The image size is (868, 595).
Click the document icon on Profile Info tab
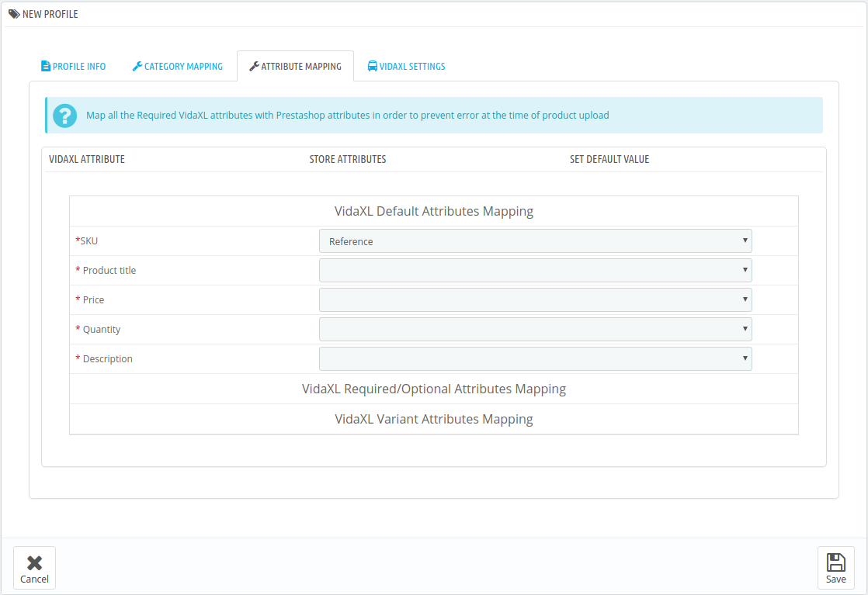(x=46, y=67)
